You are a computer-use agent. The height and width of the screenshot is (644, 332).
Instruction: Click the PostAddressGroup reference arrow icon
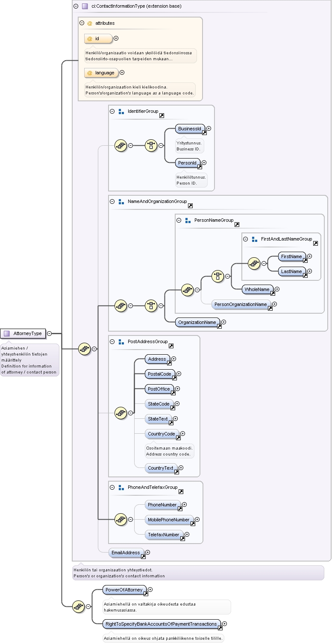(171, 346)
